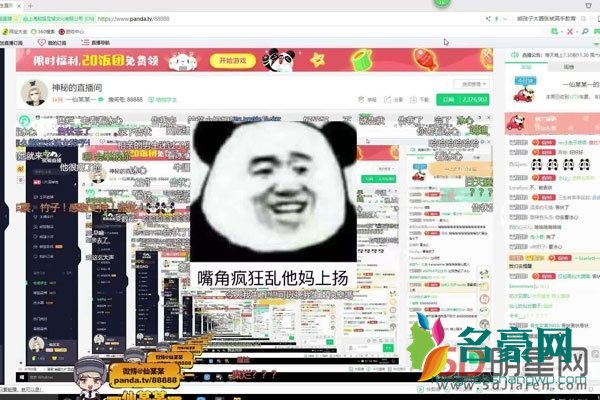
Task: Click the trash icon at browser top right
Action: [588, 6]
